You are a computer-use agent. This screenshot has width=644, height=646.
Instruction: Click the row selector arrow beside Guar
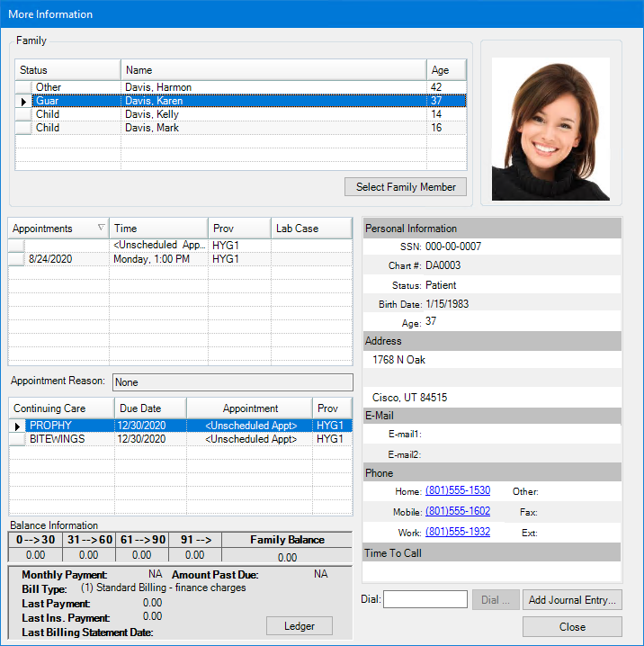coord(23,102)
